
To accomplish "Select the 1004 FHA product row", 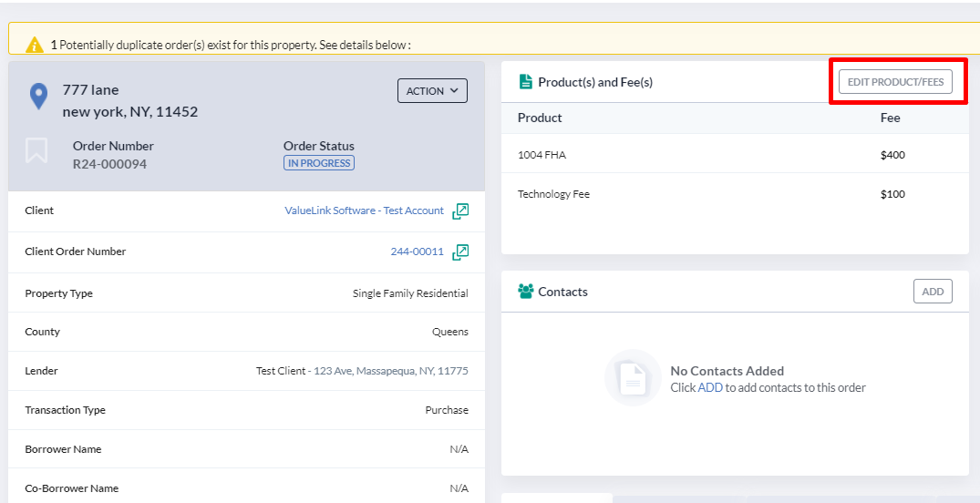I will [735, 155].
